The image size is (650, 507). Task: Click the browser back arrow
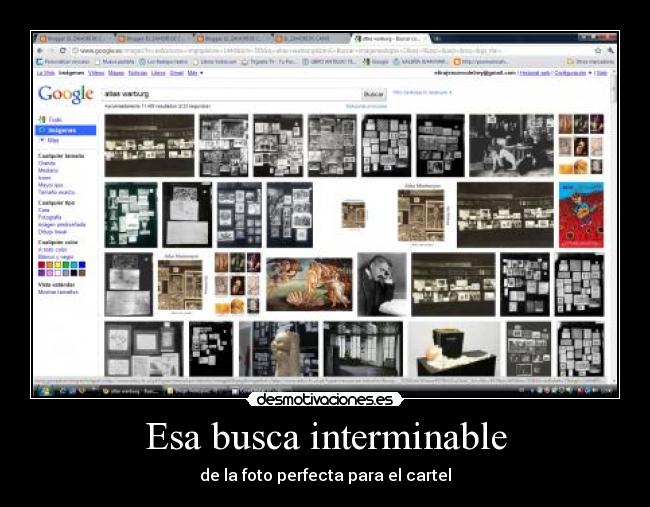(x=40, y=51)
